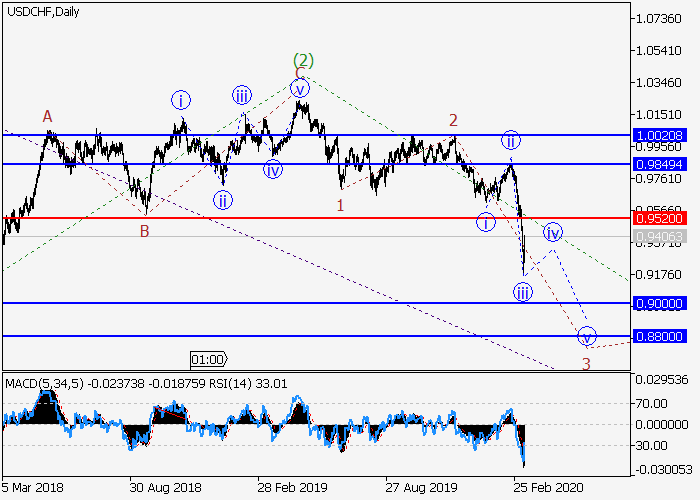Click the red wave A label
This screenshot has height=500, width=700.
[47, 117]
